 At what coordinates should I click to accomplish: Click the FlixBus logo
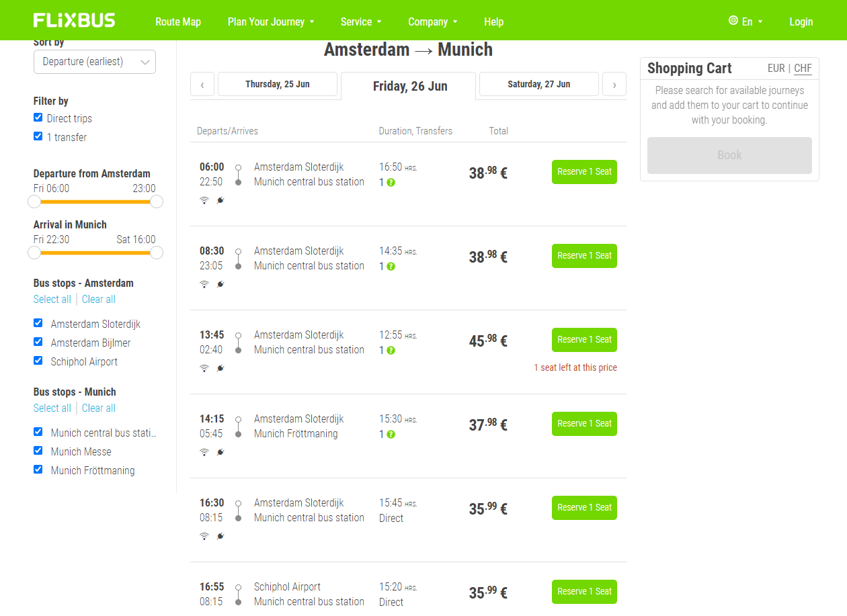point(75,20)
